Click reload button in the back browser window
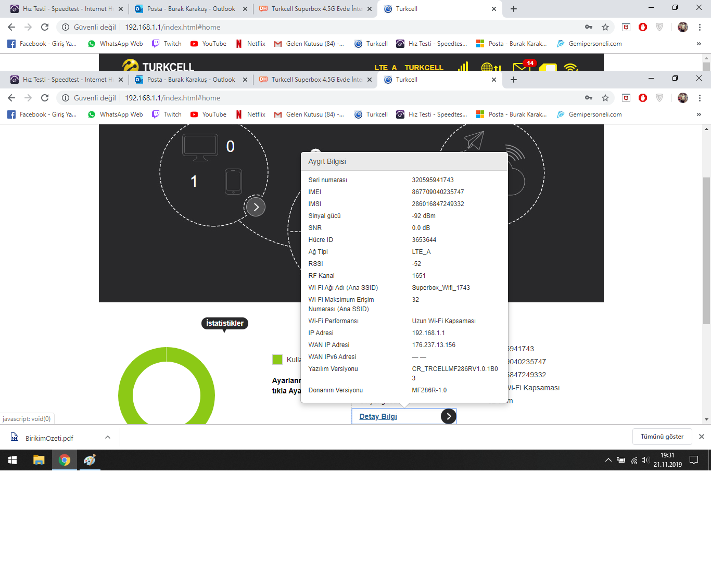Screen dimensions: 711x588 click(45, 27)
